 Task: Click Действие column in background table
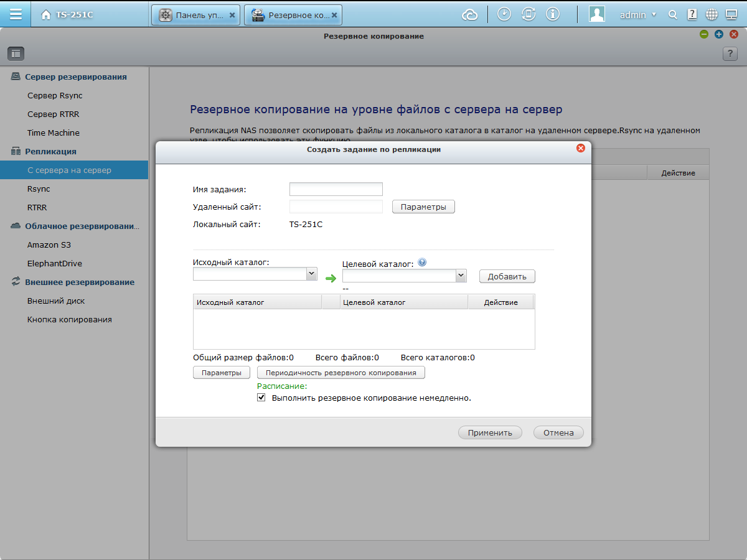coord(678,173)
